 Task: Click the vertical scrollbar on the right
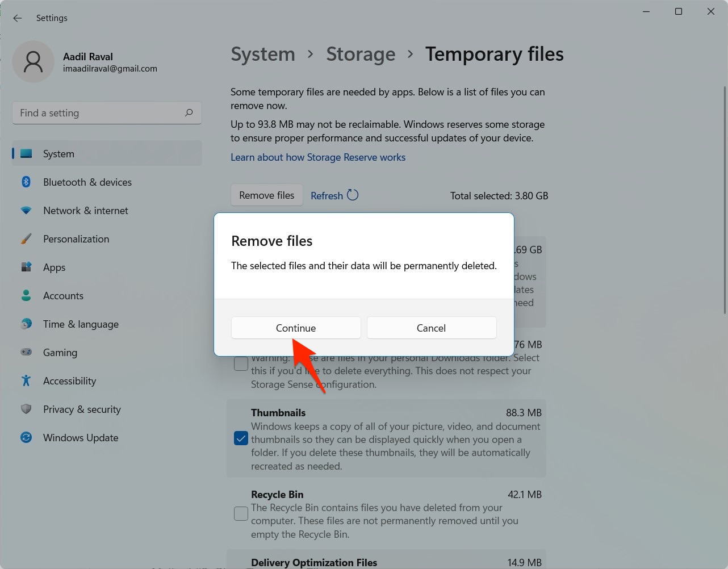[725, 199]
